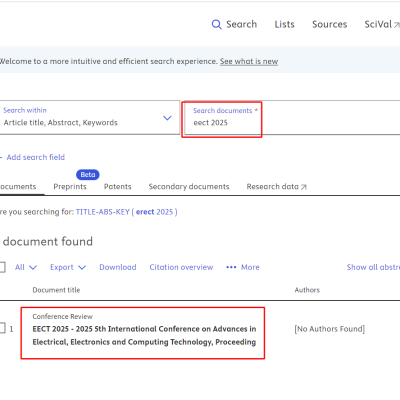Expand the Export dropdown menu
The image size is (400, 400).
[x=68, y=267]
